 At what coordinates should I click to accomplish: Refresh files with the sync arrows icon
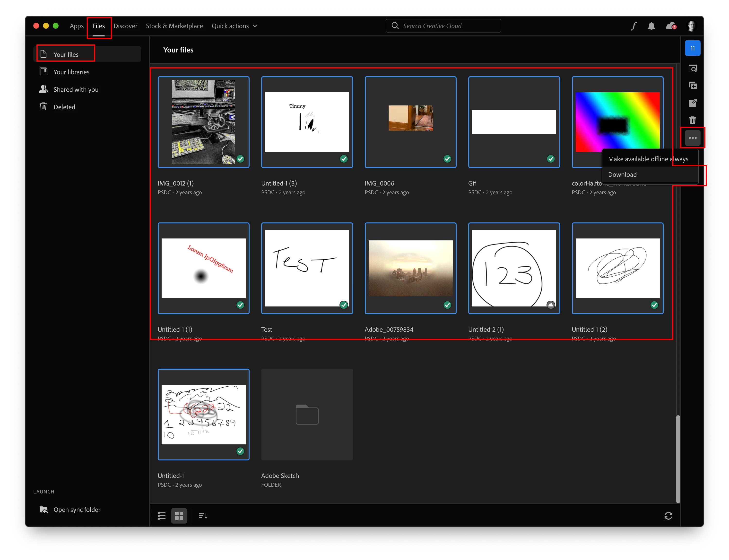pyautogui.click(x=668, y=516)
